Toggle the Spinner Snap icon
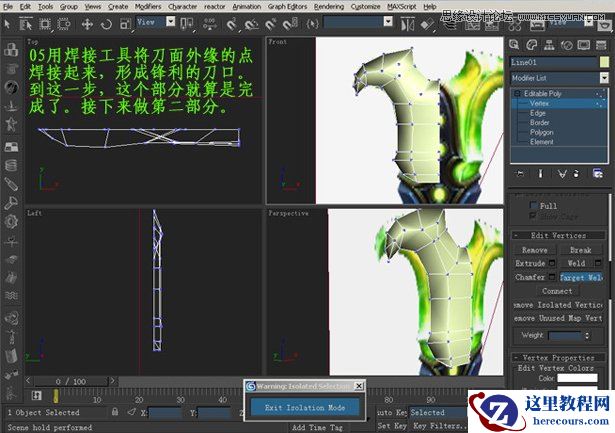Image resolution: width=615 pixels, height=433 pixels. pyautogui.click(x=290, y=24)
